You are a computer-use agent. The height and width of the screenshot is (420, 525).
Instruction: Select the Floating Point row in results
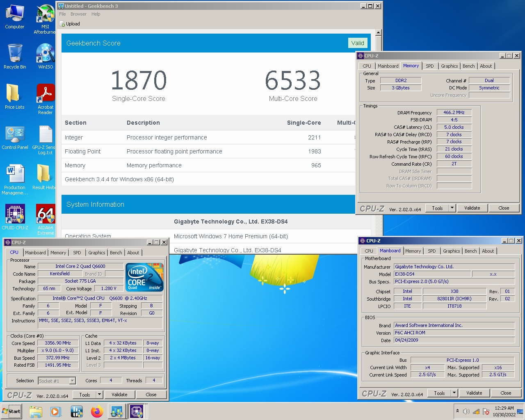coord(208,151)
